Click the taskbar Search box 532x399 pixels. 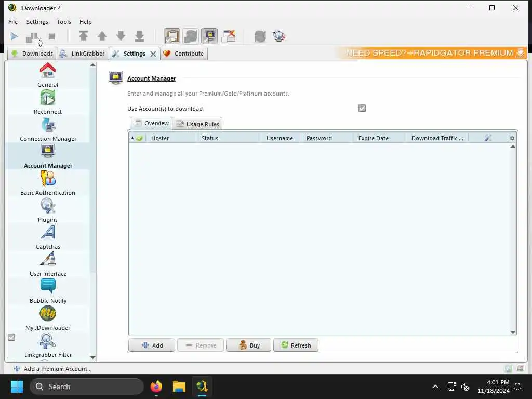(87, 387)
